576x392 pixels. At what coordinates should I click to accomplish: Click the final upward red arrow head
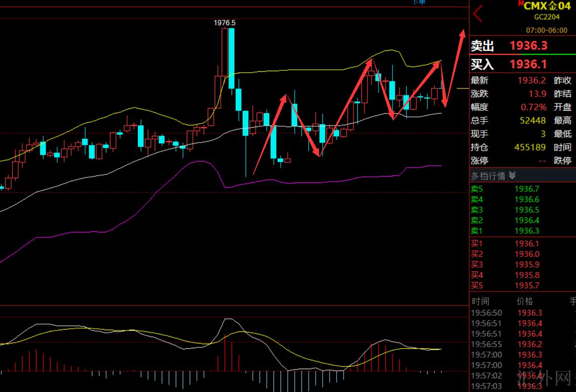coord(462,33)
